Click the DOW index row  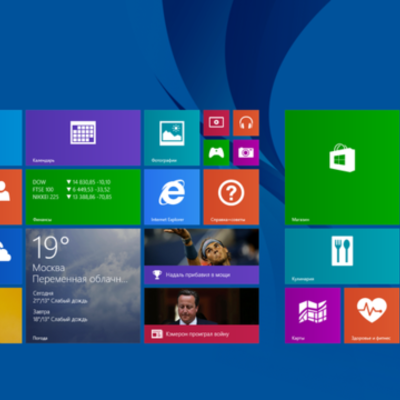[72, 182]
